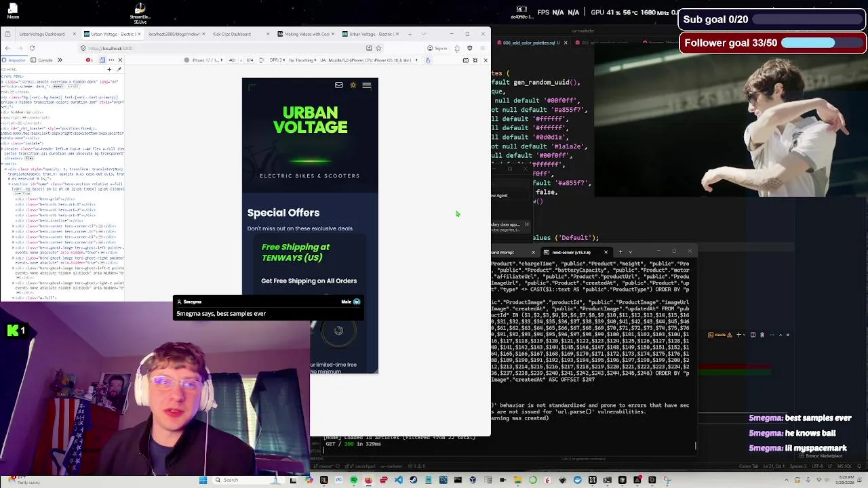Expand the list all tabs chevron
This screenshot has height=488, width=868.
tap(424, 34)
